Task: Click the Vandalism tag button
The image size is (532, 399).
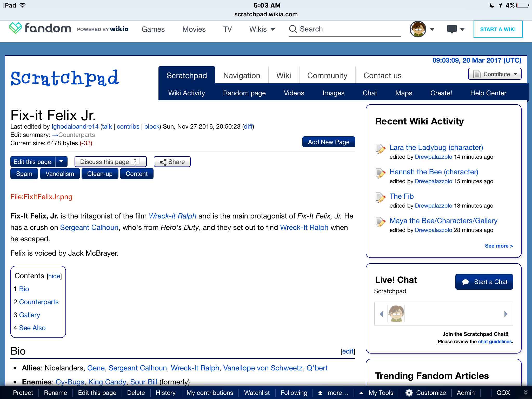Action: click(x=60, y=174)
